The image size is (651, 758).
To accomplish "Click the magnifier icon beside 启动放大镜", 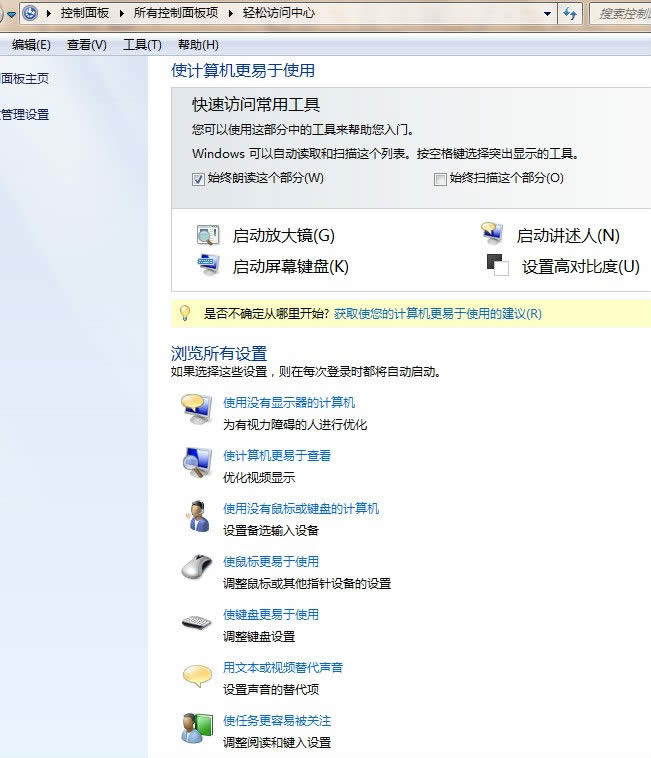I will (x=208, y=236).
